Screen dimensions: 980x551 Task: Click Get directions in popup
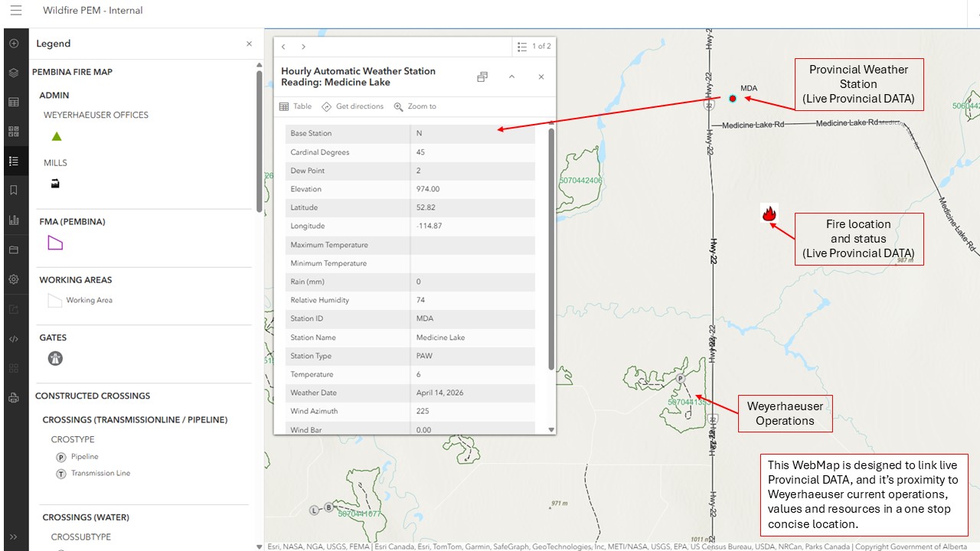point(353,106)
